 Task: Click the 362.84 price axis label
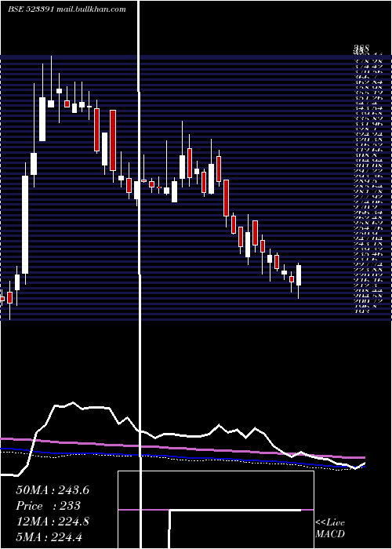[368, 82]
